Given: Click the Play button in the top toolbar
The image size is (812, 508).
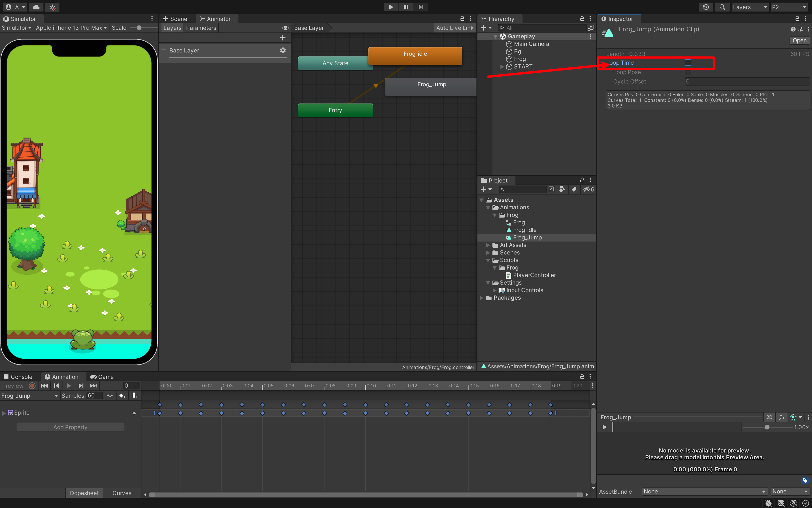Looking at the screenshot, I should pyautogui.click(x=391, y=7).
